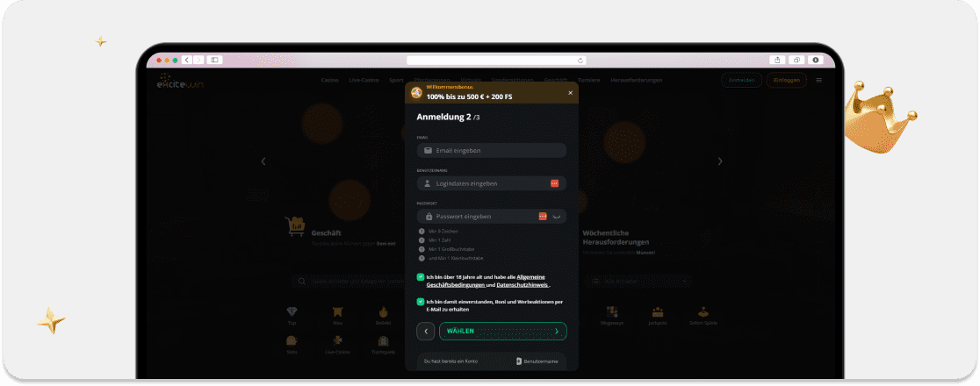
Task: Toggle password visibility eye icon
Action: 557,216
